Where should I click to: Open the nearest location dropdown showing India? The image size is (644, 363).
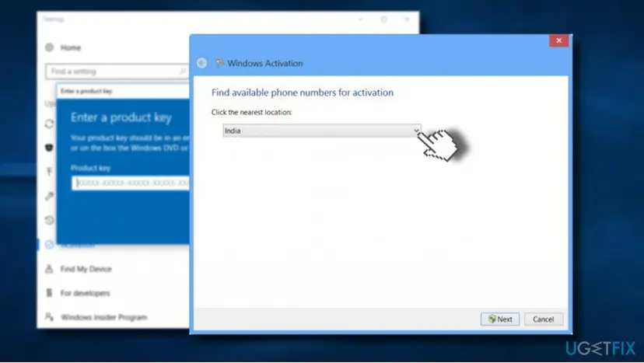coord(321,131)
